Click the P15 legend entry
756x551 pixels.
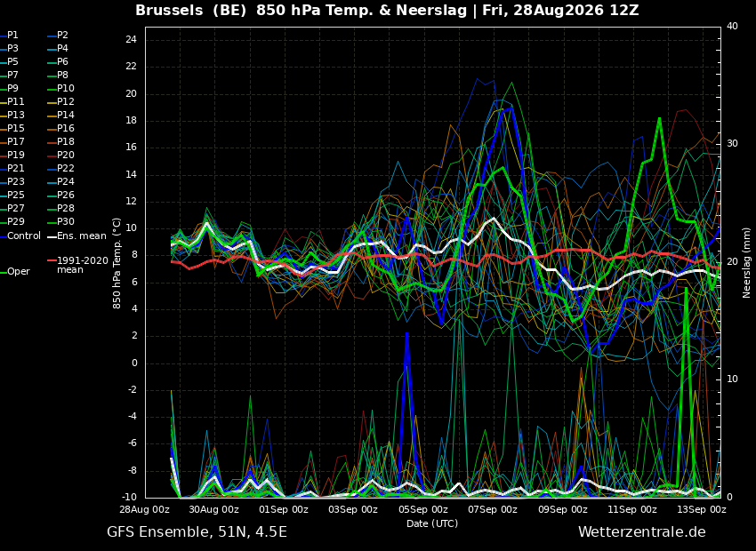pyautogui.click(x=12, y=128)
